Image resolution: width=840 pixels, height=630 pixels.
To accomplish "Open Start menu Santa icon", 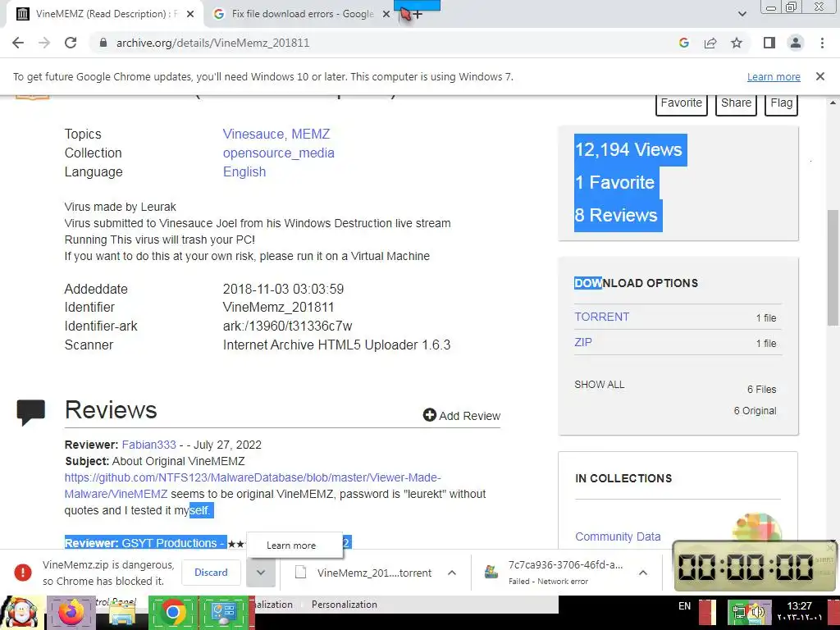I will tap(21, 612).
